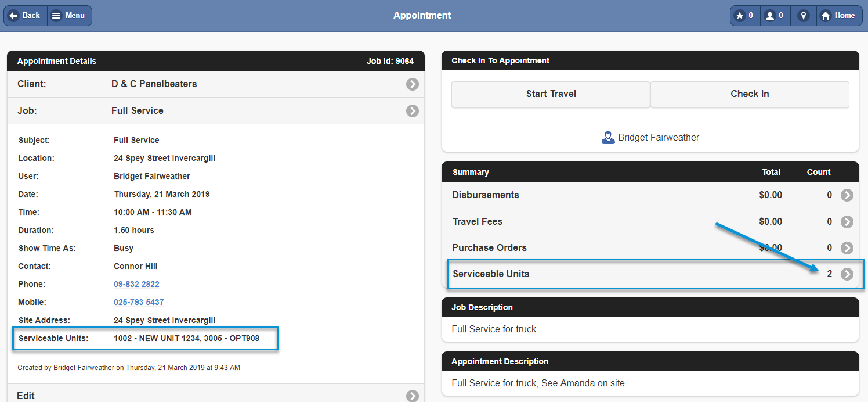Click the Created by Bridget Fairweather note
Image resolution: width=868 pixels, height=402 pixels.
(129, 367)
